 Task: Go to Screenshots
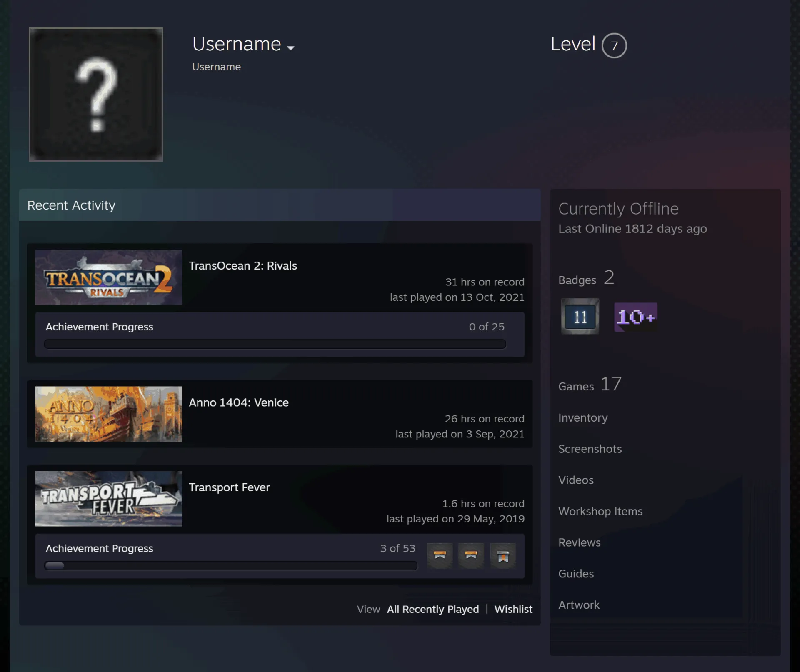tap(590, 449)
